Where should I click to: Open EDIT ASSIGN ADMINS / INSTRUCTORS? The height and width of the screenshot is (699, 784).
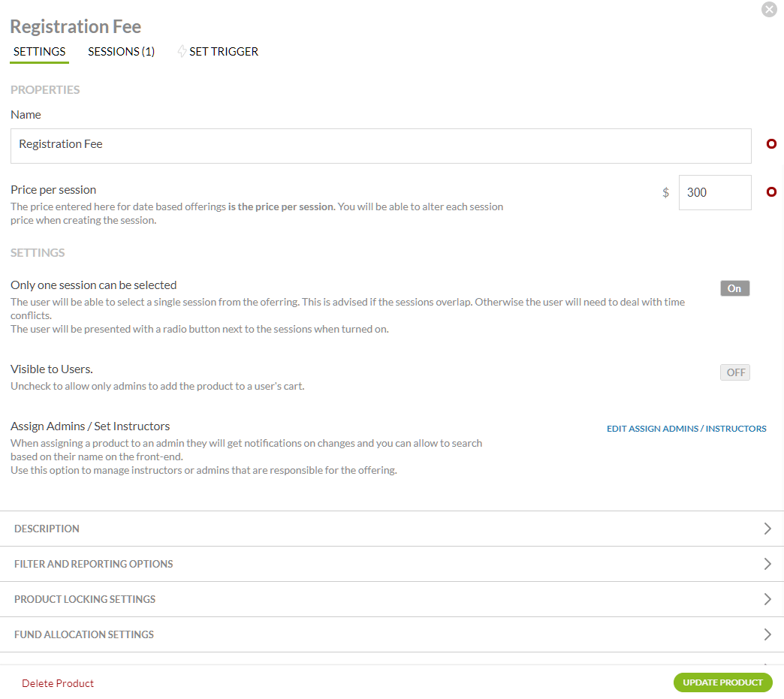coord(686,428)
